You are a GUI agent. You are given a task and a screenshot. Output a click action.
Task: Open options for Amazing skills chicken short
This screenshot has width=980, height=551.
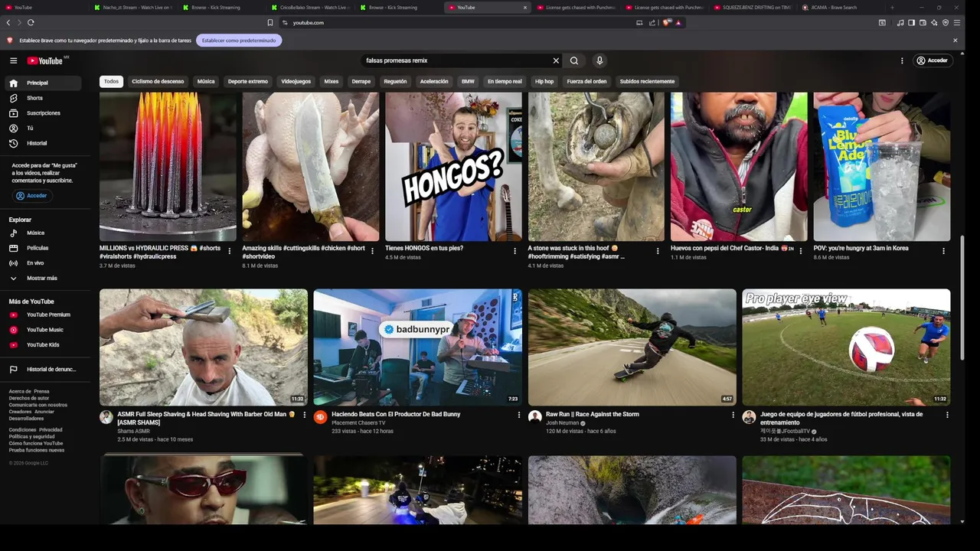point(372,251)
